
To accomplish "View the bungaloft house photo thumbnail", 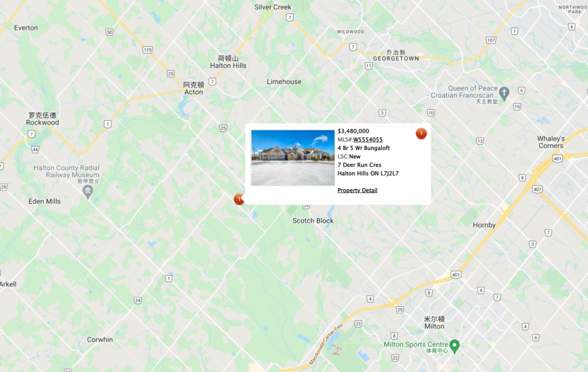I will [293, 158].
